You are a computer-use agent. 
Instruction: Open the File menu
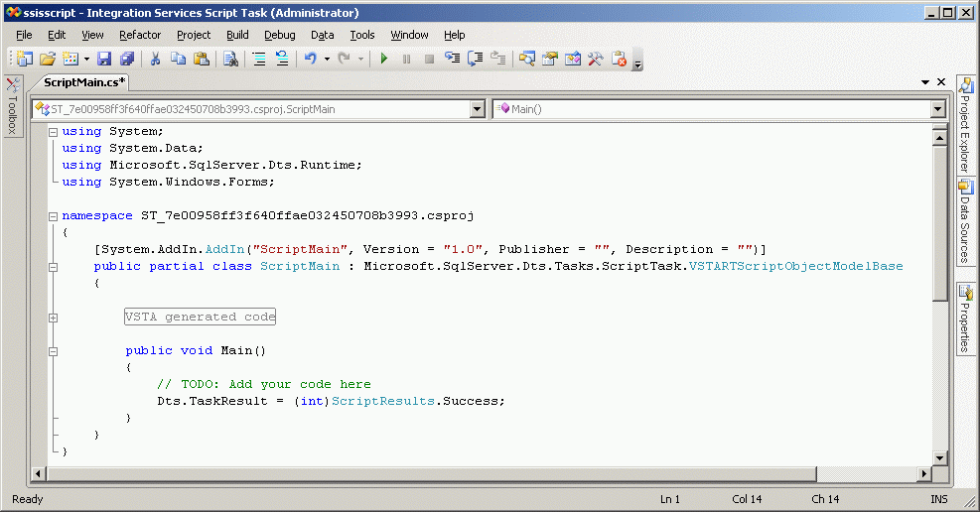pyautogui.click(x=24, y=35)
